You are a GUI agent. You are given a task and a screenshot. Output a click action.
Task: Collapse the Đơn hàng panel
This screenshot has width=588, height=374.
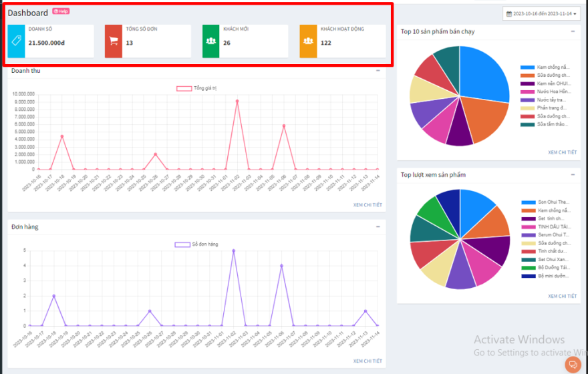tap(378, 226)
